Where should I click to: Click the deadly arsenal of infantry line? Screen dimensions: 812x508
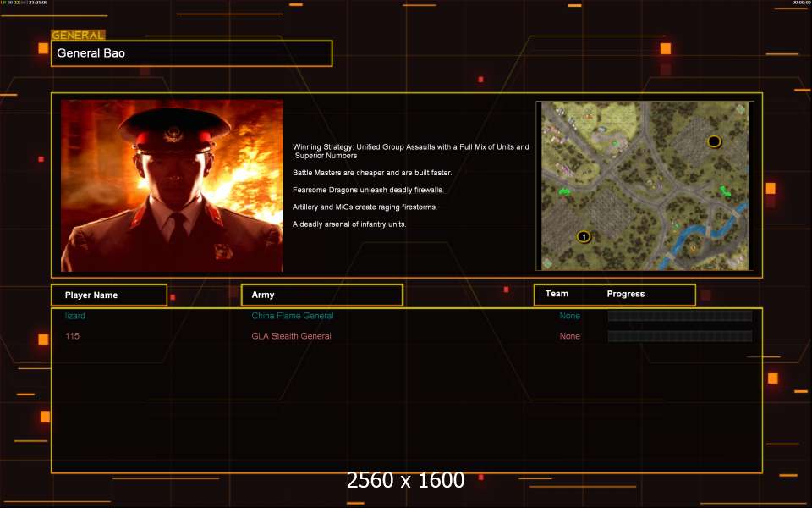point(349,224)
